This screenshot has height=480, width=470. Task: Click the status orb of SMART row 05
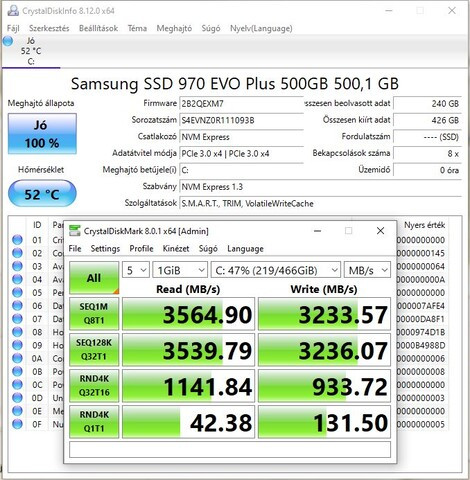click(17, 292)
